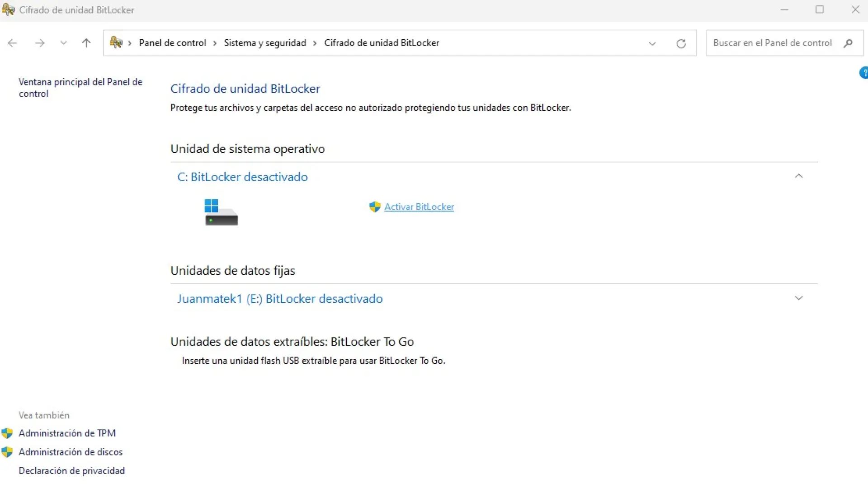Open the address bar history dropdown
The image size is (868, 488).
pos(652,43)
